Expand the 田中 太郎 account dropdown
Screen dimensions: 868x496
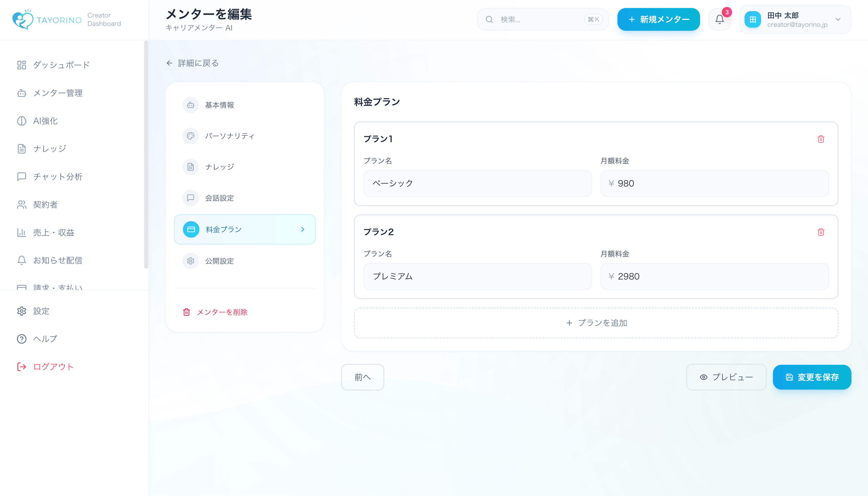tap(838, 19)
